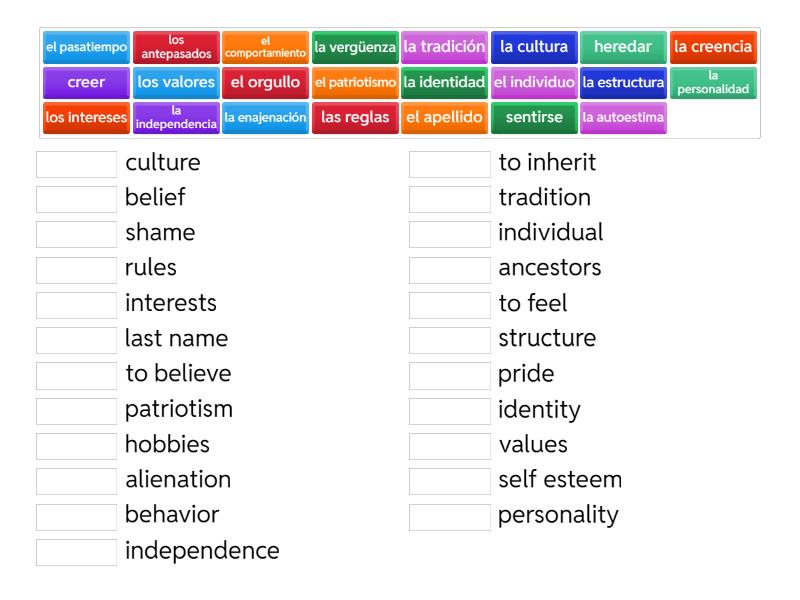This screenshot has width=800, height=600.
Task: Pick the 'el patriotismo' orange tile
Action: (x=355, y=82)
